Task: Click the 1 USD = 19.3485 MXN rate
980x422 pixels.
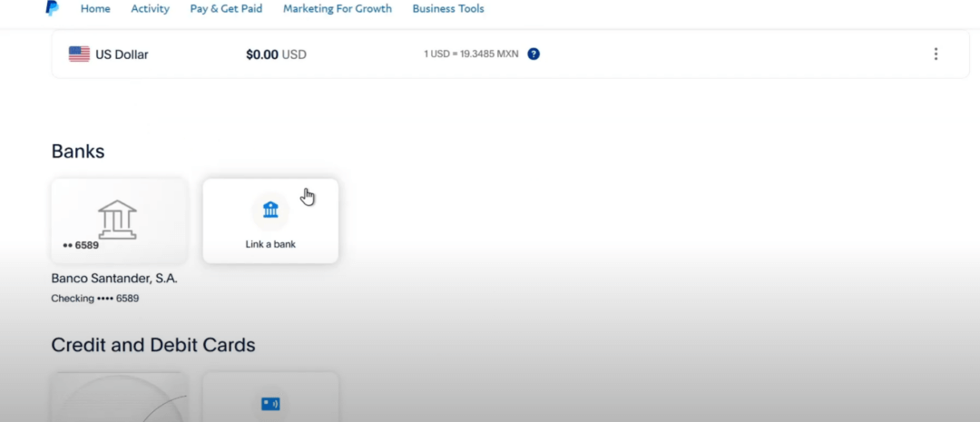Action: tap(471, 54)
